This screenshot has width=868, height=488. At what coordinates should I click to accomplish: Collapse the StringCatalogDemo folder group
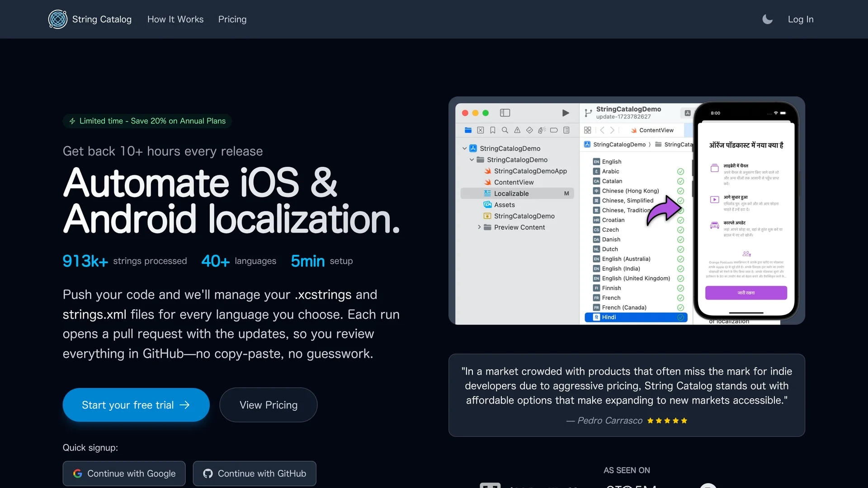(472, 160)
